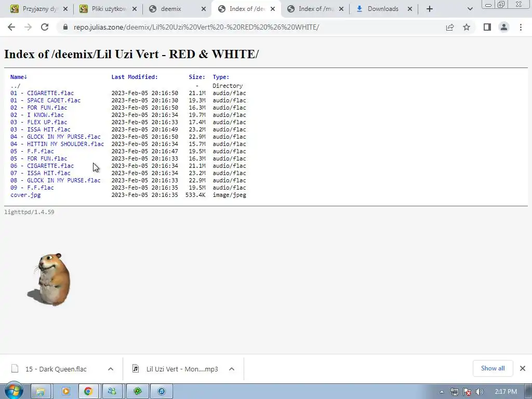Open Windows Media Player taskbar icon
Screen dimensions: 532x399
click(x=65, y=392)
